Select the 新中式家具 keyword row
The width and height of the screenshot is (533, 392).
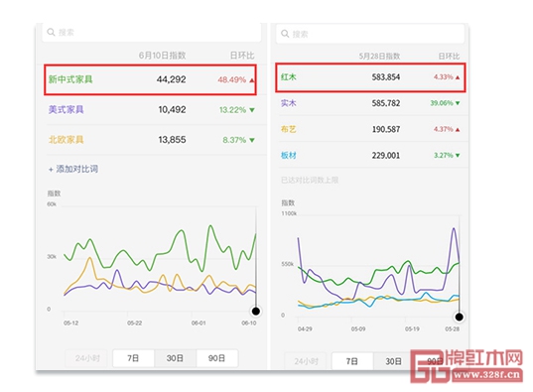click(x=150, y=79)
